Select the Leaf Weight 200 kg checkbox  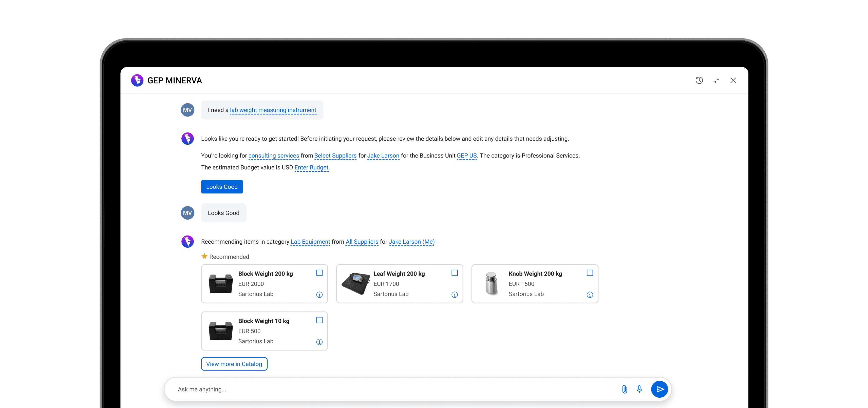455,273
